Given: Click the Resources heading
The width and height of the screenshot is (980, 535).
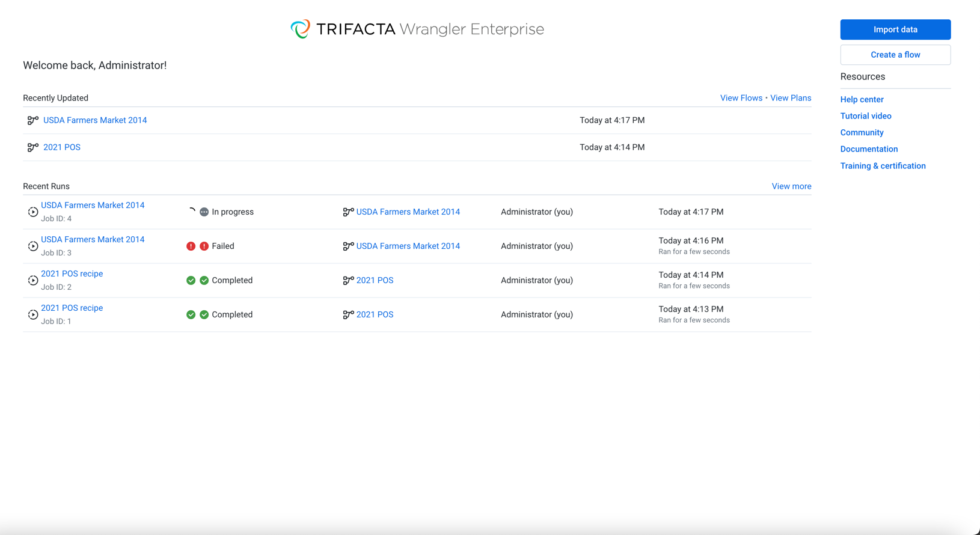Looking at the screenshot, I should point(863,76).
